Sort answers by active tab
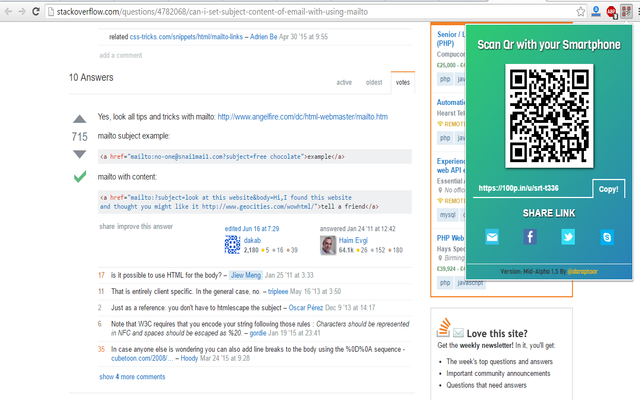The image size is (640, 400). tap(344, 82)
